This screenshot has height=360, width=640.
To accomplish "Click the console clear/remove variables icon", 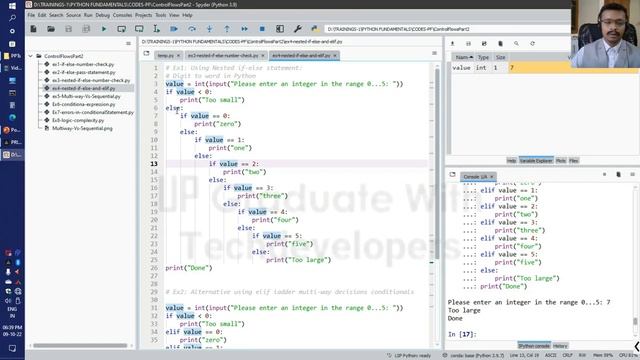I will 618,174.
